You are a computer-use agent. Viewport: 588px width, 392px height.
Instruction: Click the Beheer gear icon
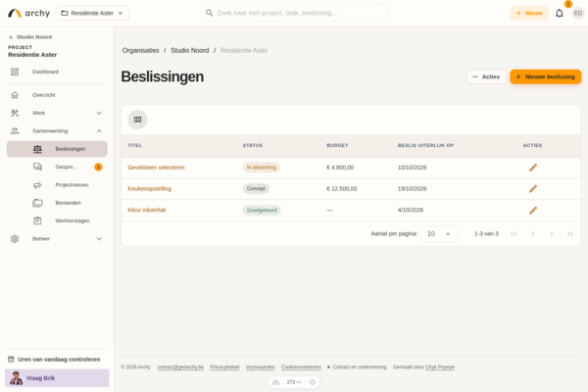(x=15, y=239)
